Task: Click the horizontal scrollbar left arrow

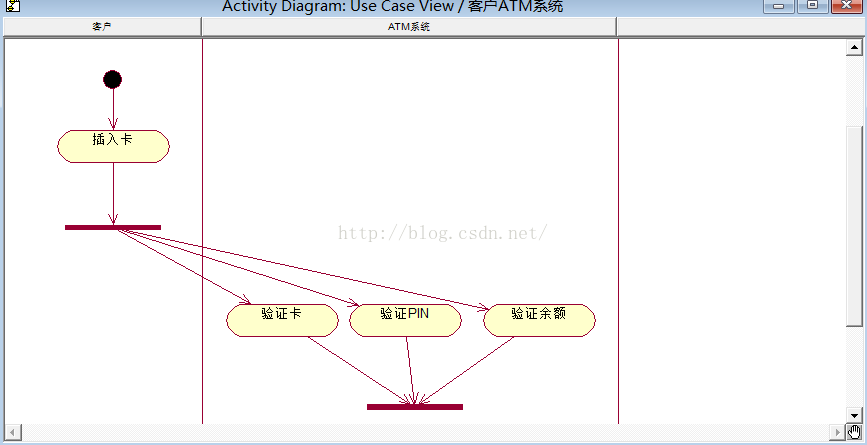Action: tap(13, 431)
